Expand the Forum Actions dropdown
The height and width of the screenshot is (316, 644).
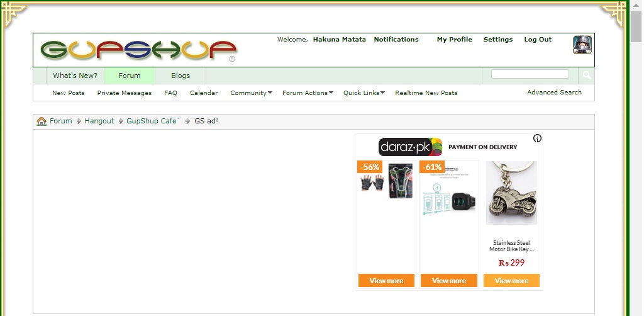(308, 93)
